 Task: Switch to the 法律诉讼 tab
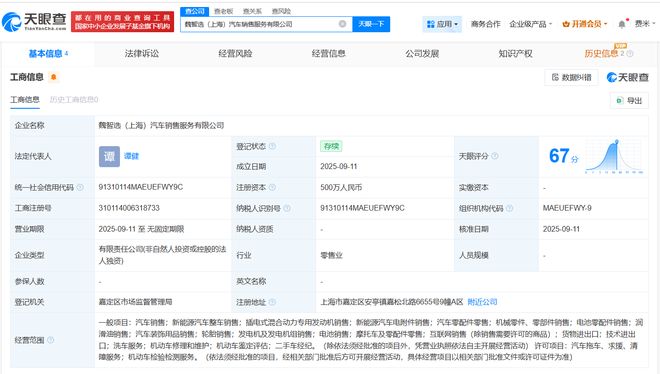click(141, 54)
